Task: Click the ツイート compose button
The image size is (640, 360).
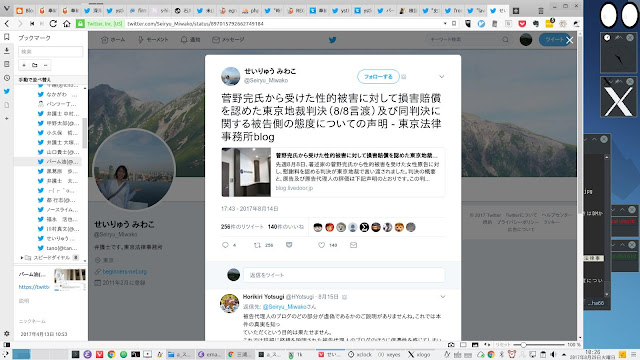Action: click(x=554, y=40)
